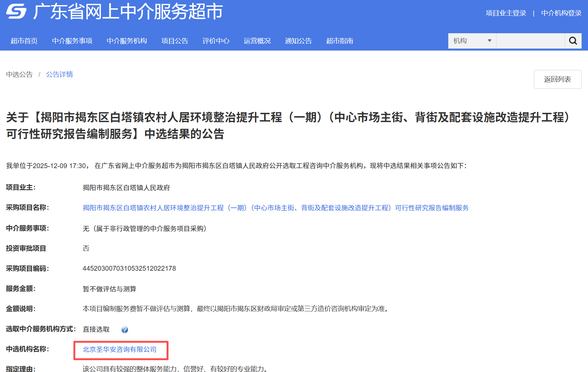Click the question mark help icon beside 直接选取
Image resolution: width=588 pixels, height=372 pixels.
click(125, 330)
